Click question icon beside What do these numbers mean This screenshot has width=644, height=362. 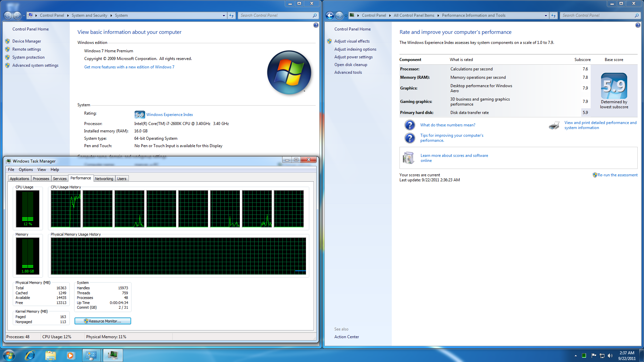pos(410,125)
